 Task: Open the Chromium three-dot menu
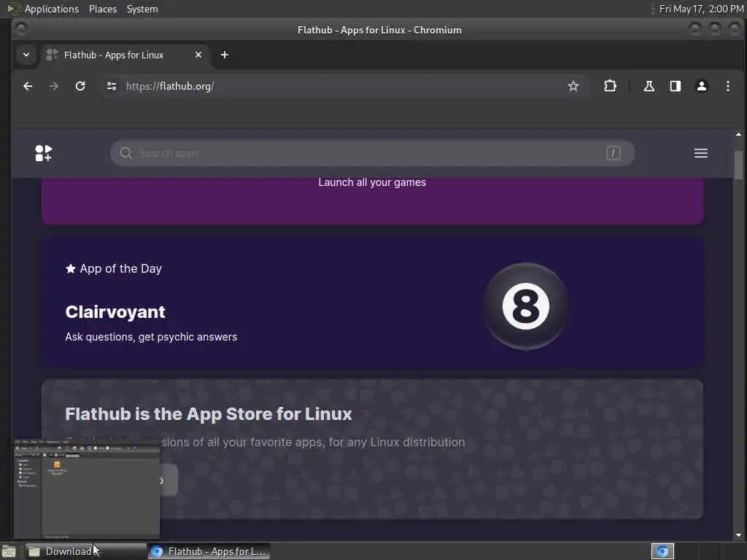727,86
